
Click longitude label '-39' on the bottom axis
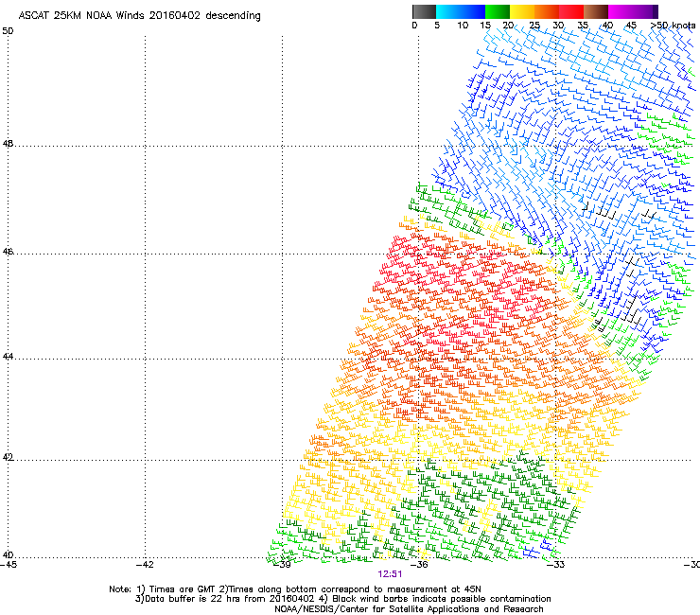click(x=282, y=565)
